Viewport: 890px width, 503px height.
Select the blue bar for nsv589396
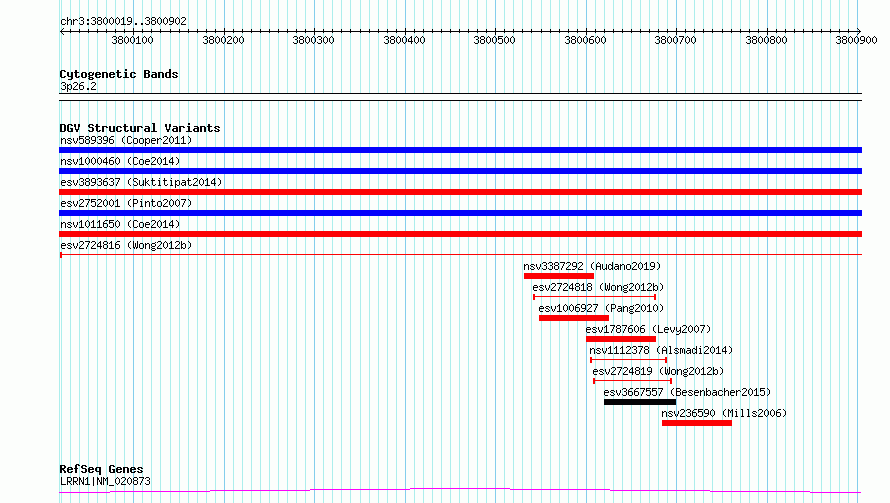[460, 150]
